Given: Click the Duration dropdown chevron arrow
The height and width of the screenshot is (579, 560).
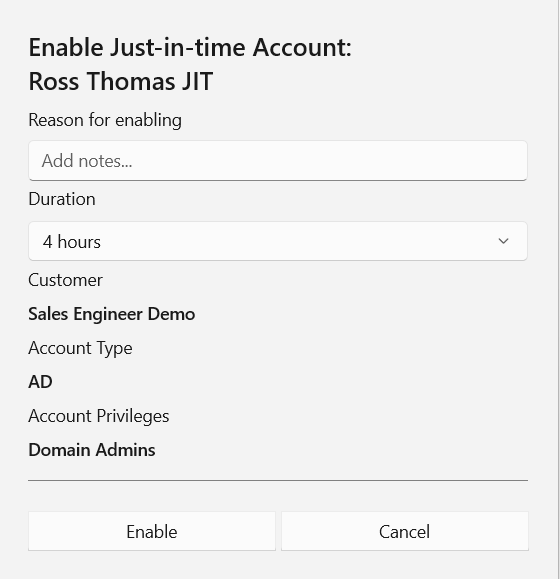Looking at the screenshot, I should point(503,241).
